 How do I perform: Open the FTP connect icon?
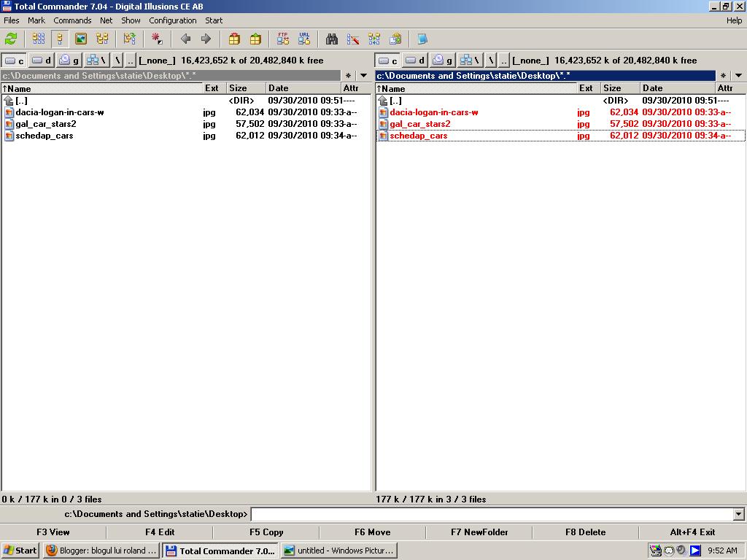pyautogui.click(x=283, y=39)
